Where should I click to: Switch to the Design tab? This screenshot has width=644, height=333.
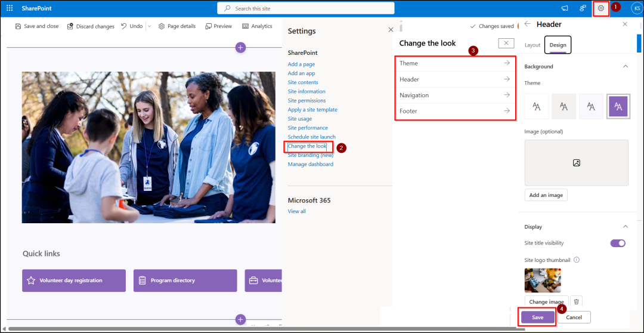[x=558, y=45]
